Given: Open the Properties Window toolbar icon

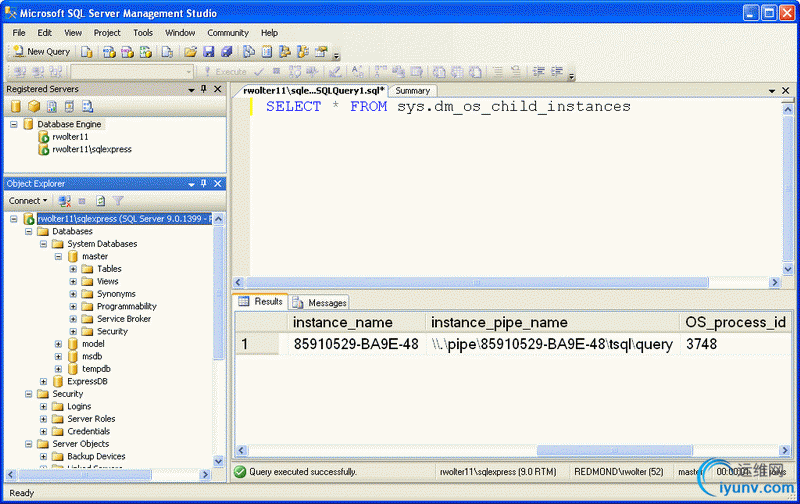Looking at the screenshot, I should pyautogui.click(x=321, y=52).
